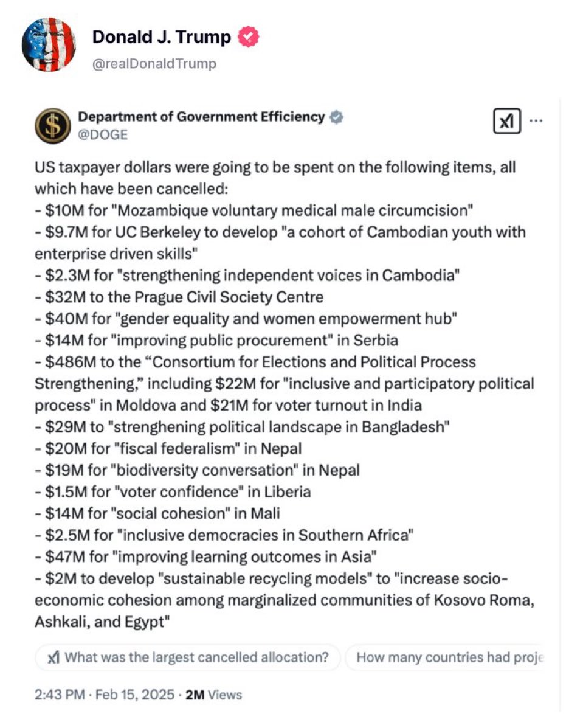Click the "voter confidence in Liberia" line
The width and height of the screenshot is (583, 728).
point(173,491)
